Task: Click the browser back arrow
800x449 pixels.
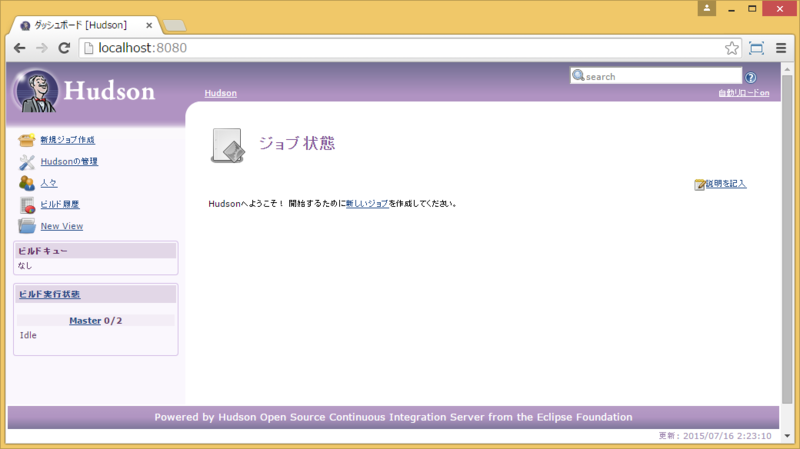Action: point(19,48)
